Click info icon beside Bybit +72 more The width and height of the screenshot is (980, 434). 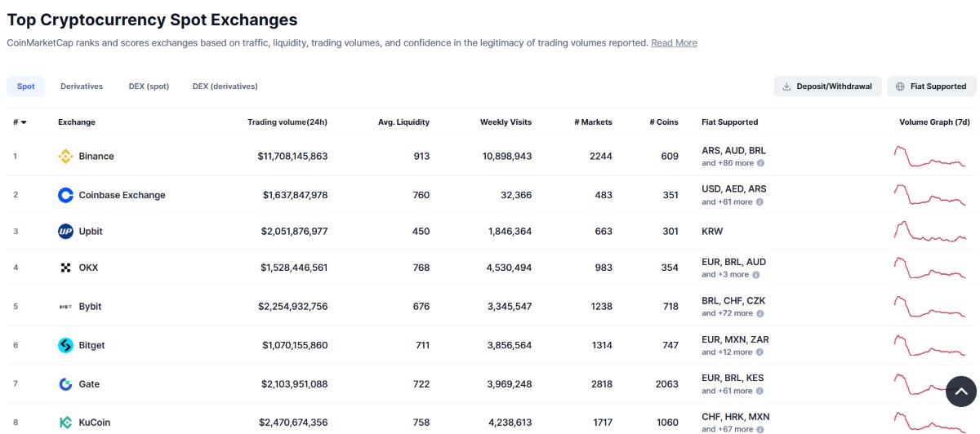[759, 313]
